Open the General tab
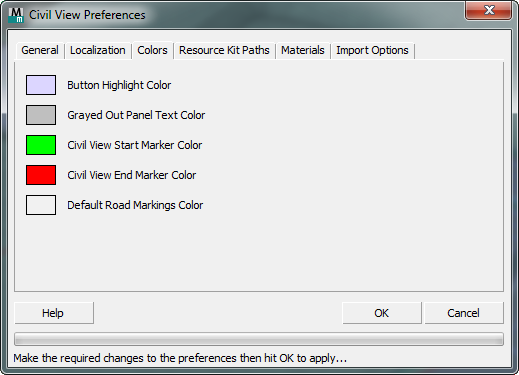The image size is (519, 375). [x=40, y=50]
